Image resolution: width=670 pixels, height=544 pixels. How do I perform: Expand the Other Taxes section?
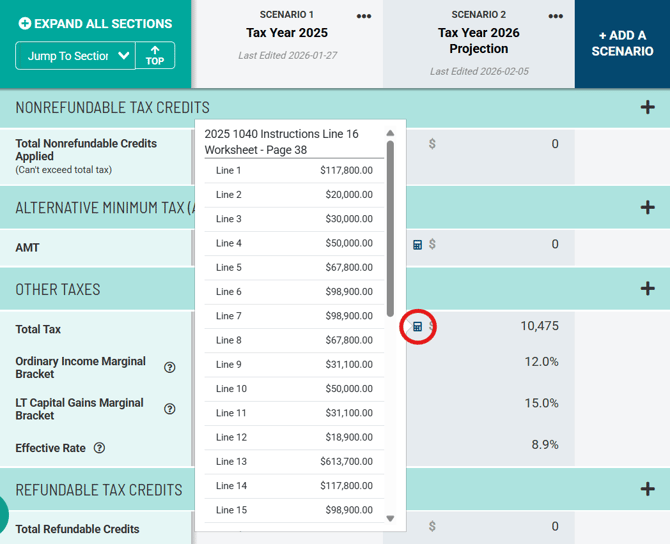tap(647, 289)
